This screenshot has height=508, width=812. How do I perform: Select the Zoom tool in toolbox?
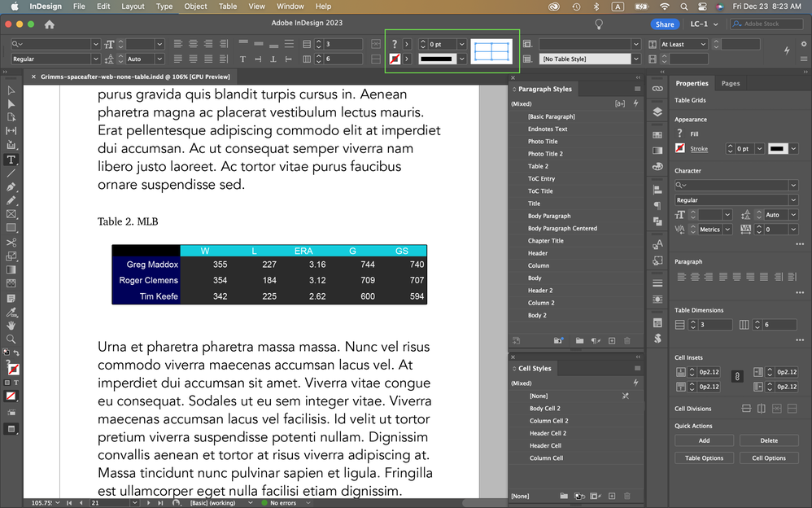pyautogui.click(x=11, y=339)
